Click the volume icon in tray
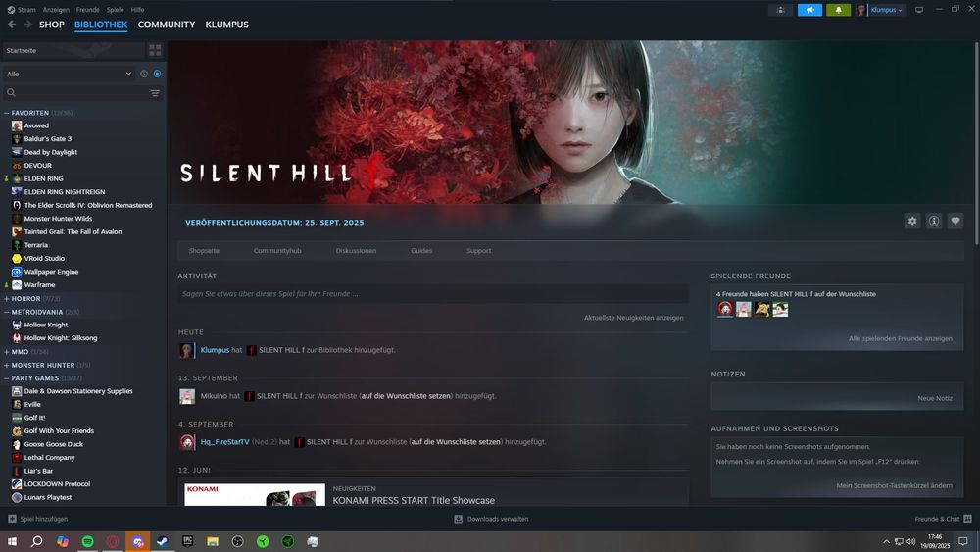 click(910, 541)
